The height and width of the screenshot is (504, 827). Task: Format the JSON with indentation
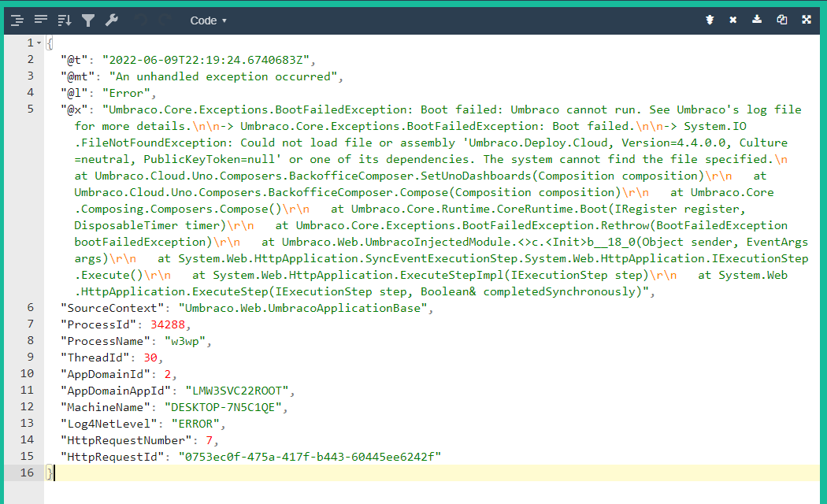coord(17,20)
